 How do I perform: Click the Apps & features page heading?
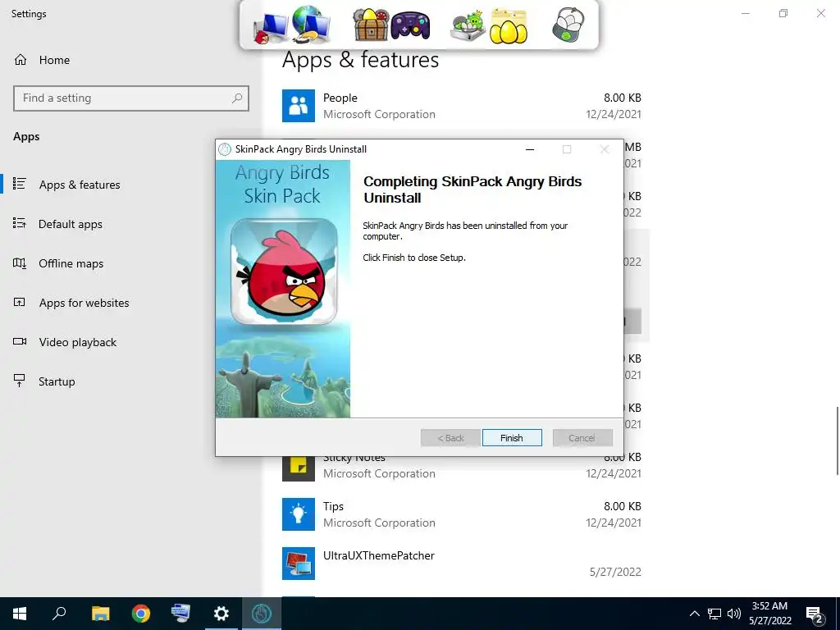(361, 60)
